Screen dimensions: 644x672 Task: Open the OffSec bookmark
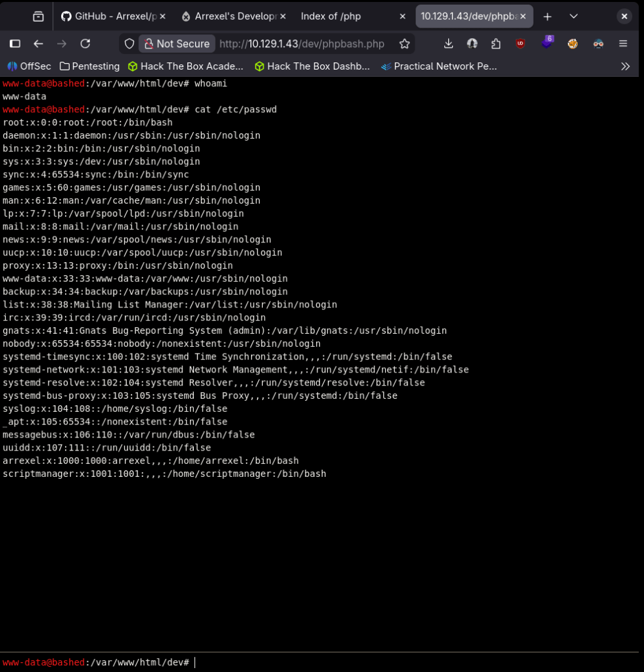[29, 66]
